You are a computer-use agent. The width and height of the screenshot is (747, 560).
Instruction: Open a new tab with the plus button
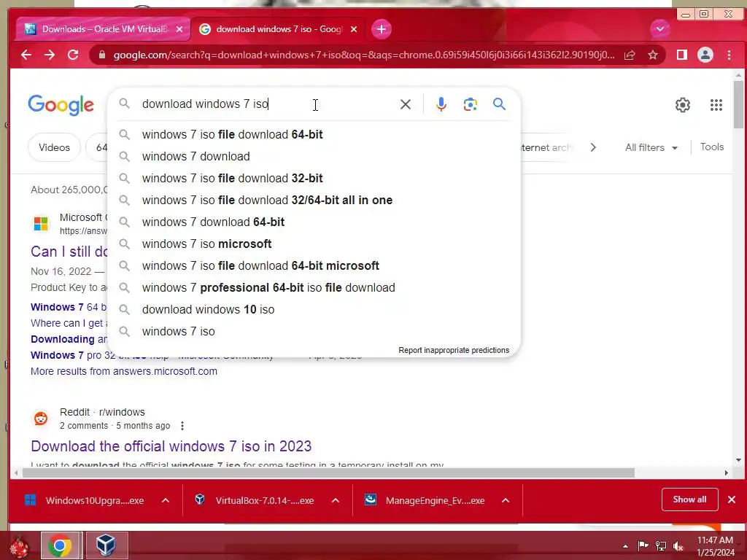pyautogui.click(x=381, y=29)
